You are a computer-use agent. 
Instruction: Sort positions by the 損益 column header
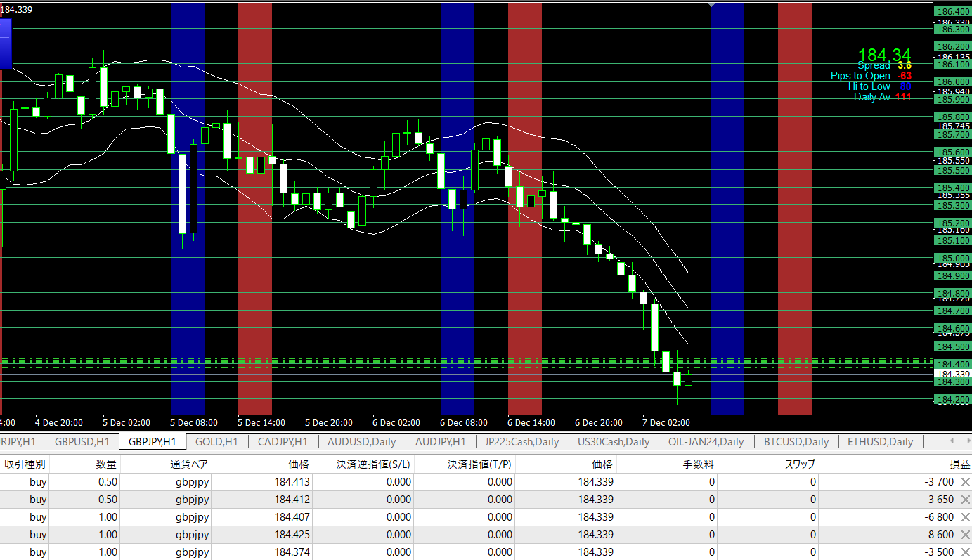(x=960, y=464)
